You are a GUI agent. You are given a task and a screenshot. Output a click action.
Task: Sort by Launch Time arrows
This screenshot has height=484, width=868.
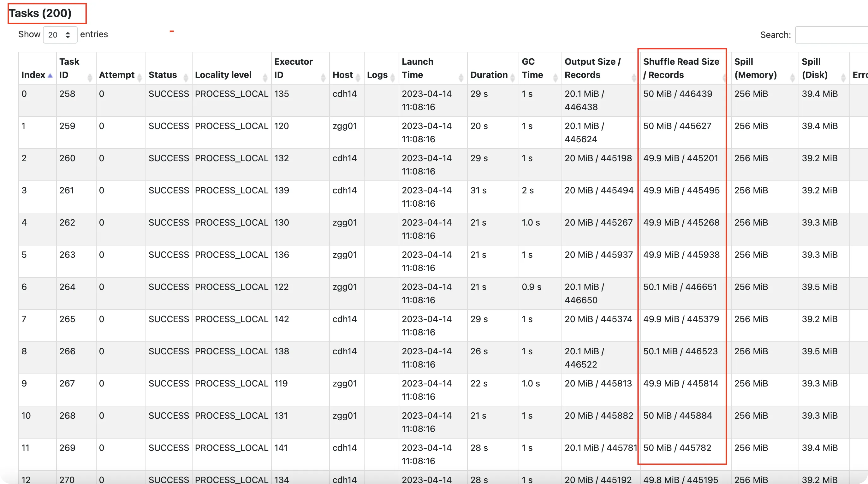(x=461, y=78)
